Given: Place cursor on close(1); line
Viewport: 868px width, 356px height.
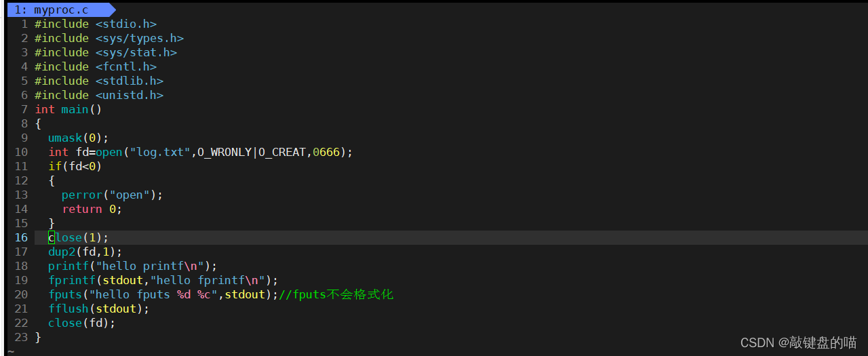Looking at the screenshot, I should click(x=78, y=238).
